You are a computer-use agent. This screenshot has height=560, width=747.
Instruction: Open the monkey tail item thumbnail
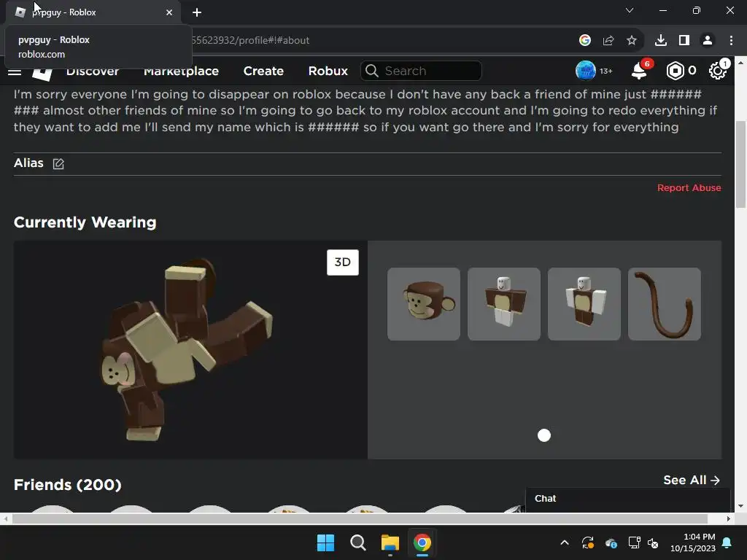click(665, 304)
